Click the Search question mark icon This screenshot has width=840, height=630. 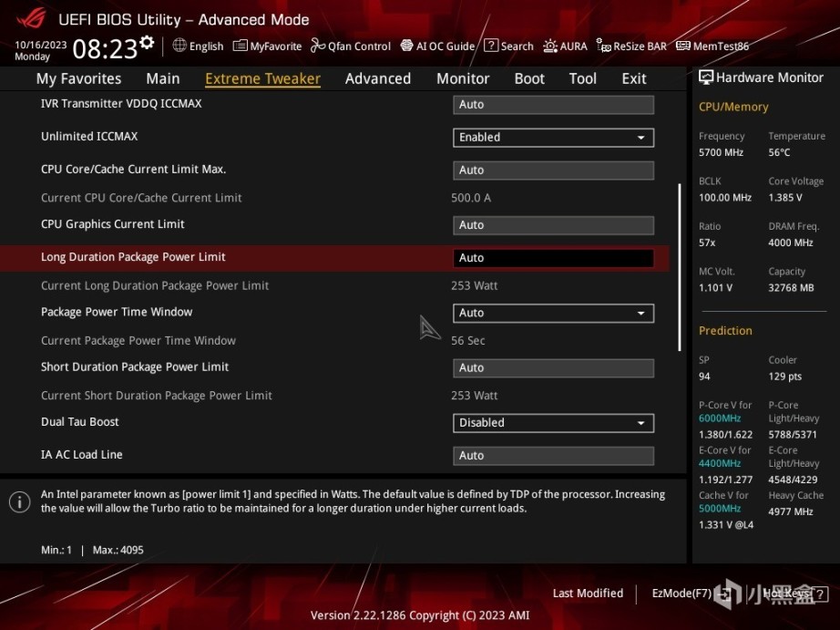point(491,46)
